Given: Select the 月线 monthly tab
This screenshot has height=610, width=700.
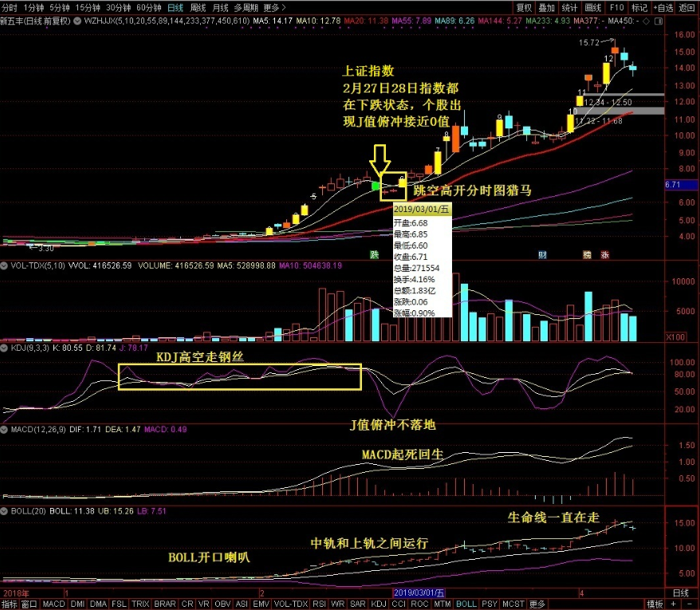Looking at the screenshot, I should click(x=220, y=8).
